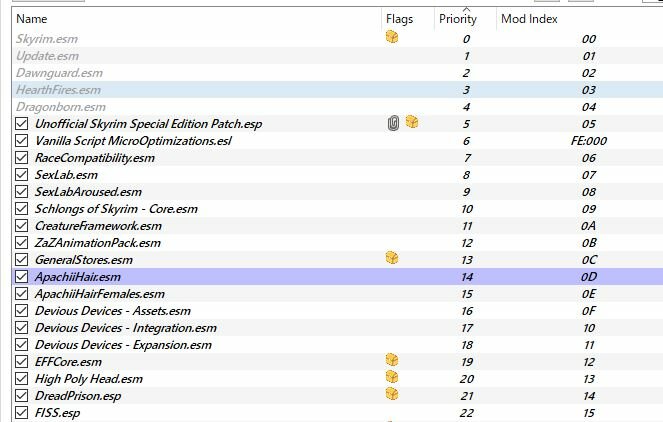Viewport: 663px width, 422px height.
Task: Select CreatureFramework.esm name text
Action: coord(98,226)
